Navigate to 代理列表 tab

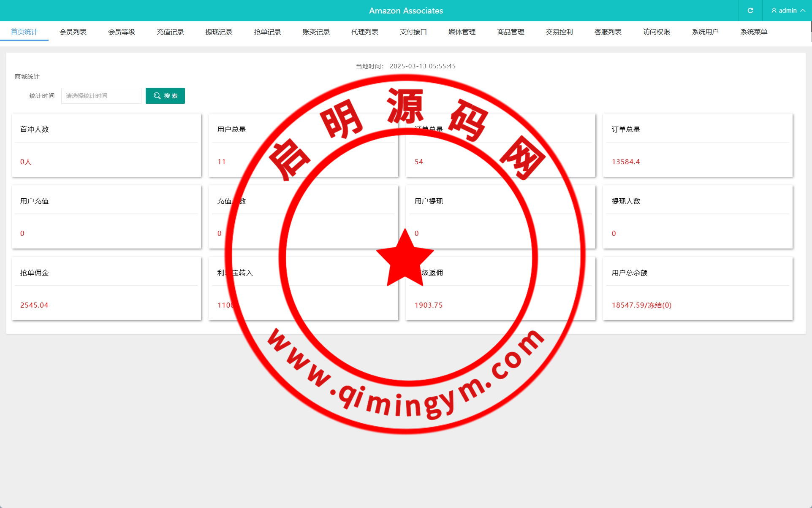point(364,32)
